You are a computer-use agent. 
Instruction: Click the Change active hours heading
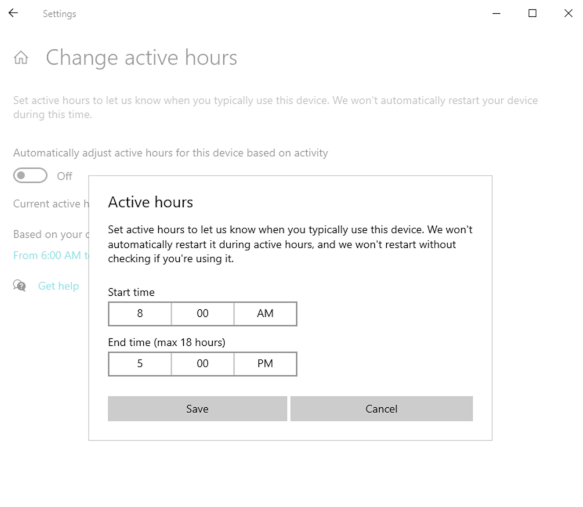click(141, 58)
